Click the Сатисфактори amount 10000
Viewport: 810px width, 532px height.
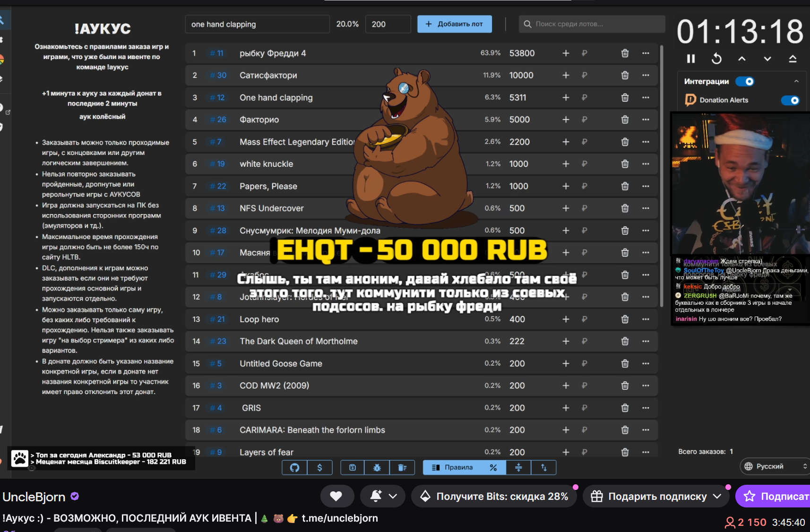pos(521,76)
